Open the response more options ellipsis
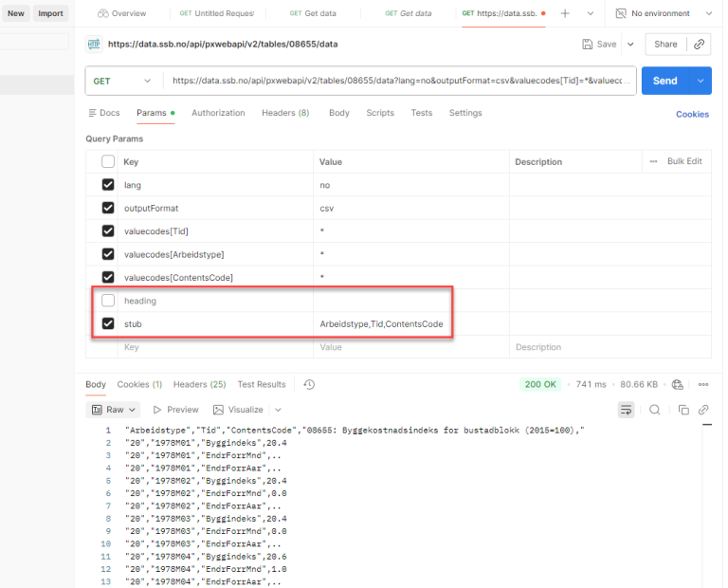728x588 pixels. pos(703,384)
